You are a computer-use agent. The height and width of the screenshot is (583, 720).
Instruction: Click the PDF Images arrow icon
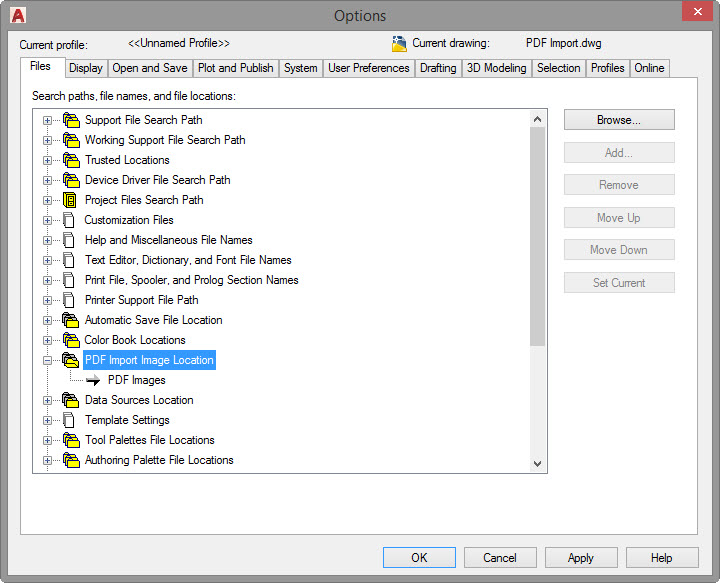click(x=93, y=380)
